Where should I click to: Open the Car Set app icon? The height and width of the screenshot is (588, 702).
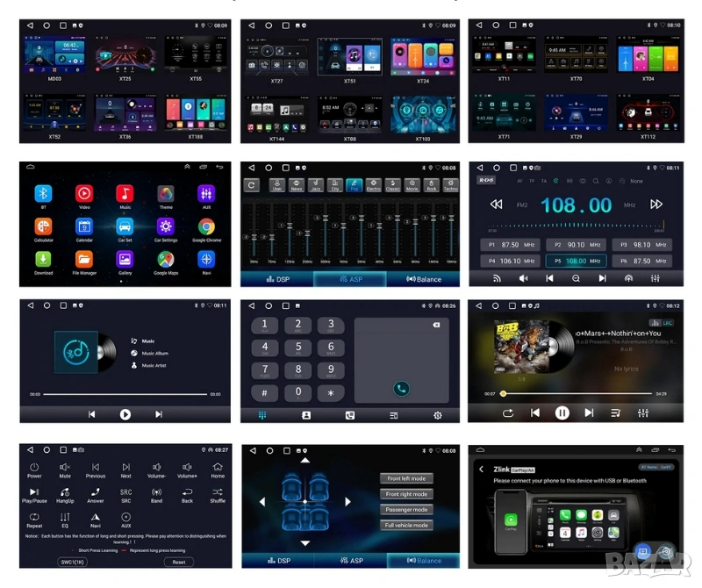(x=125, y=226)
